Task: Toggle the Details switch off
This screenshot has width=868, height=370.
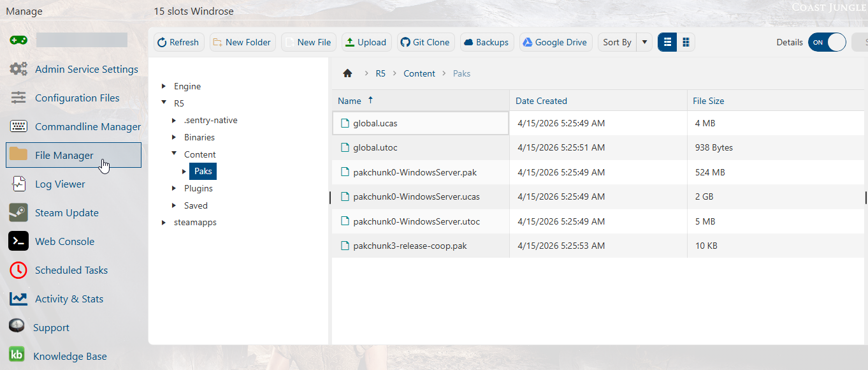Action: [827, 42]
